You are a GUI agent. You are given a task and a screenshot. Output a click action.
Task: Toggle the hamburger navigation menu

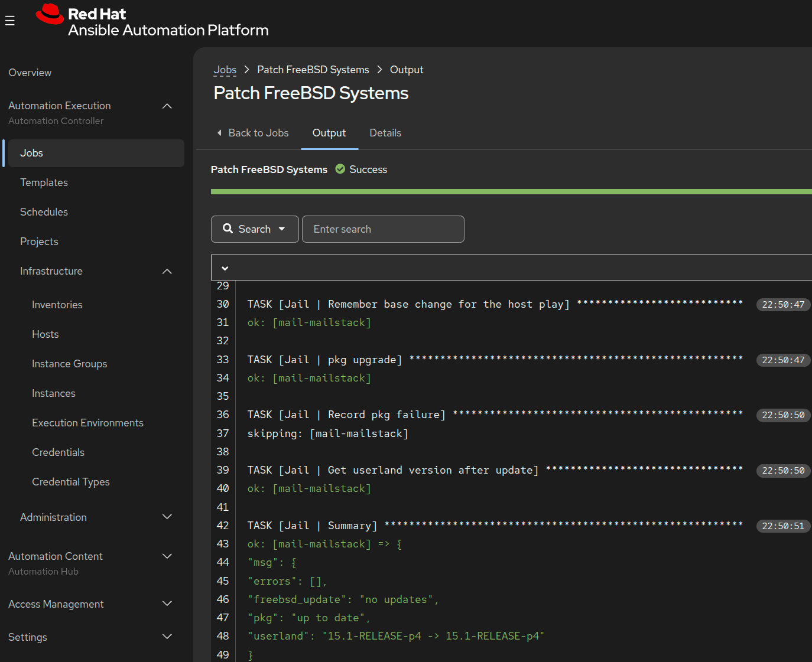9,21
